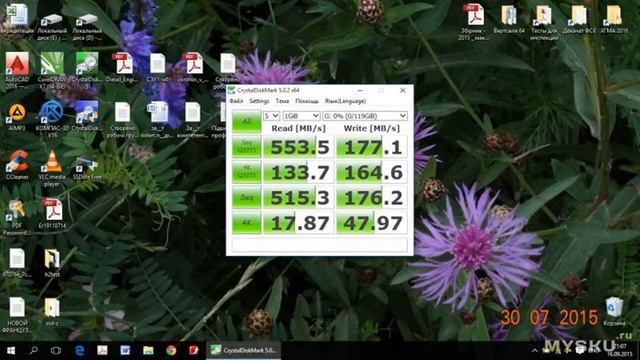Select the CCleaner desktop shortcut
The width and height of the screenshot is (640, 360).
(17, 165)
